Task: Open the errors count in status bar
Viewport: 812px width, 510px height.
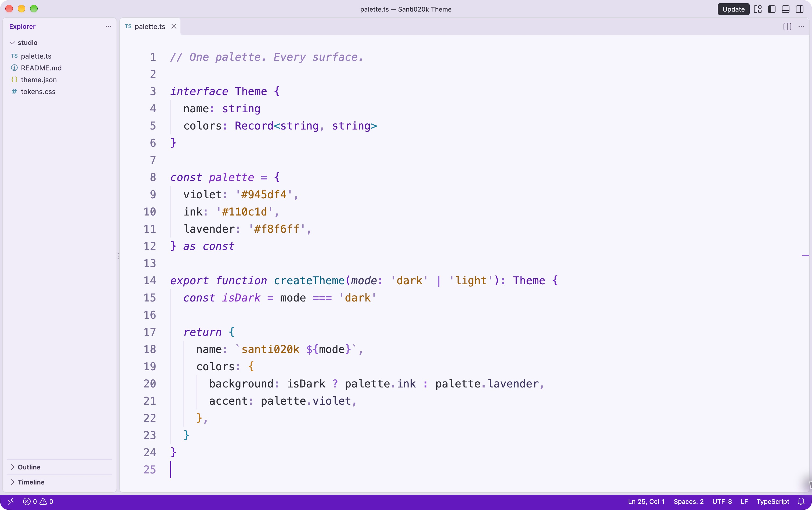Action: coord(30,502)
